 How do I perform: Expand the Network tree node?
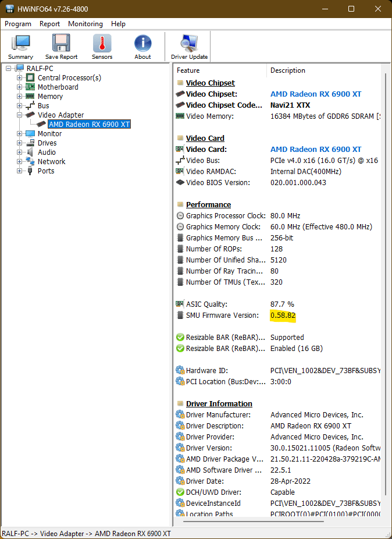click(20, 161)
